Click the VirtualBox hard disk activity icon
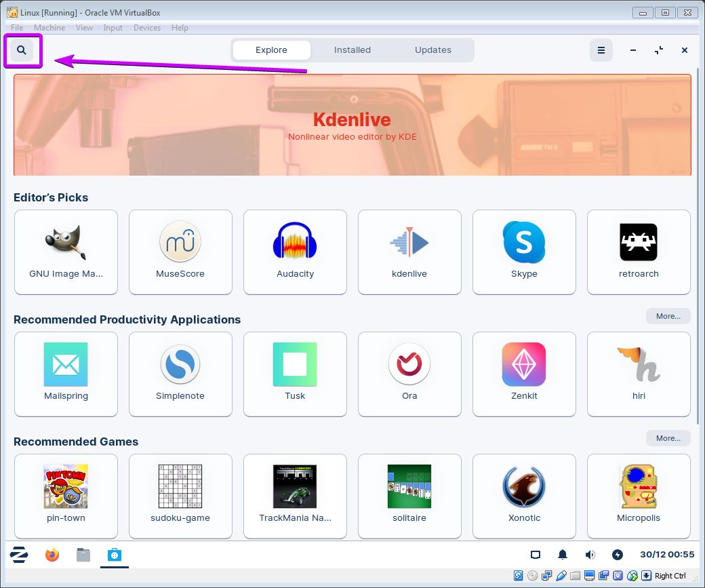This screenshot has width=705, height=588. click(518, 575)
